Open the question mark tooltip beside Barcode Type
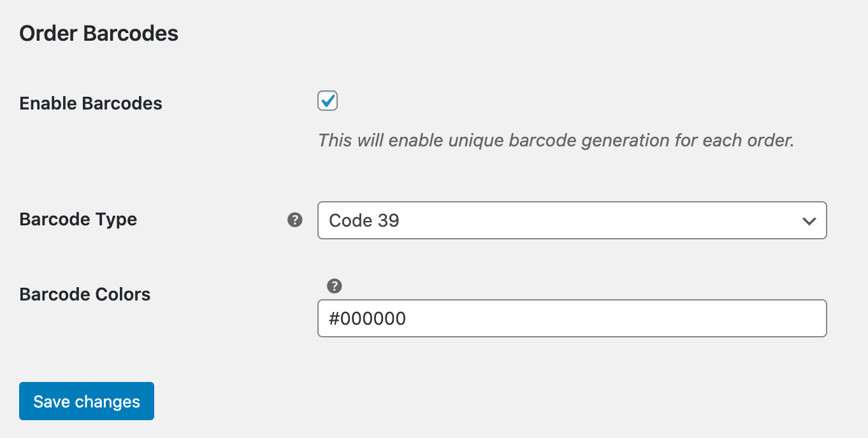The width and height of the screenshot is (868, 438). (x=294, y=220)
